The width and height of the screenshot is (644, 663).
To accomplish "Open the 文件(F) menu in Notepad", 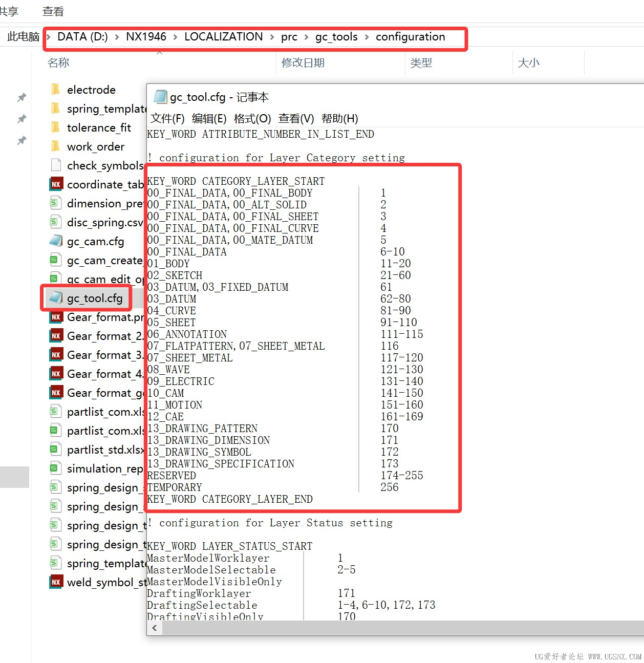I will pyautogui.click(x=167, y=119).
